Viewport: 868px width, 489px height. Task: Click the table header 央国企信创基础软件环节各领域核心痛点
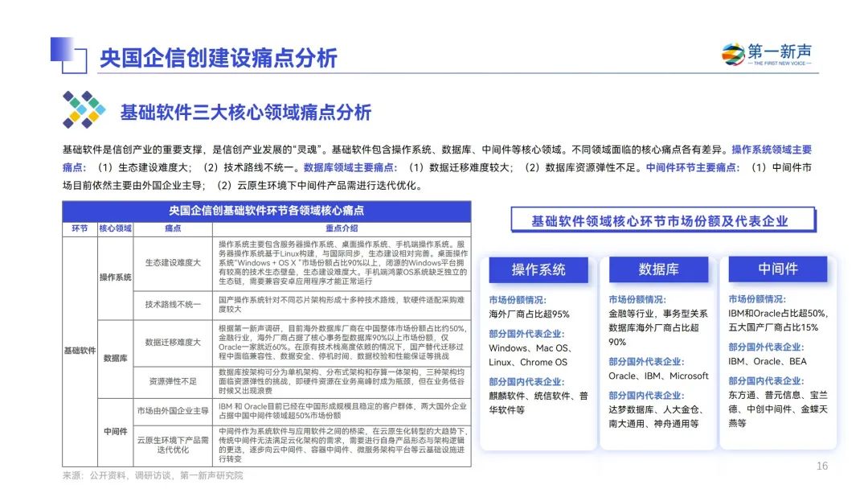(266, 211)
